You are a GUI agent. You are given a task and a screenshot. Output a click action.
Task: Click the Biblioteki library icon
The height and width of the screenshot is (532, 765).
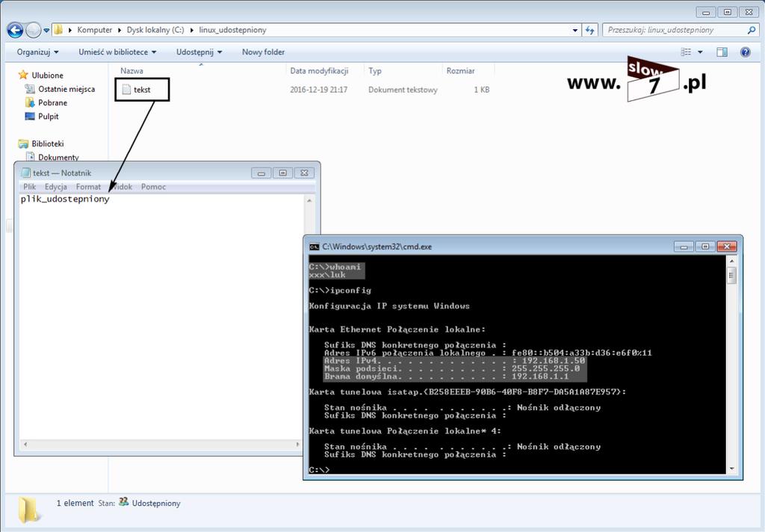point(23,143)
